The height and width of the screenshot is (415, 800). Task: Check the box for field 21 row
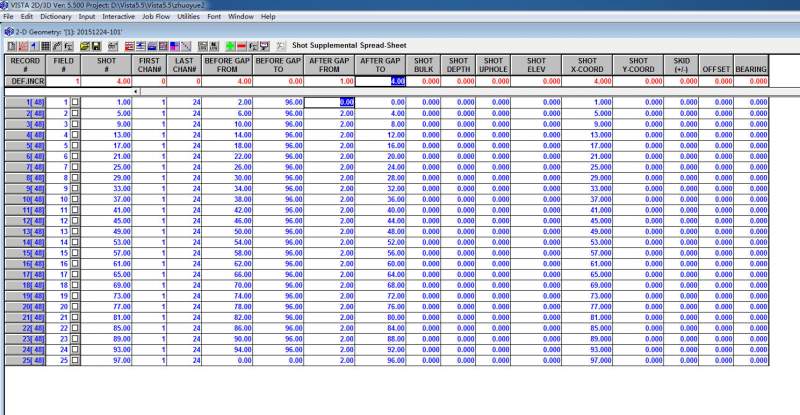point(75,317)
